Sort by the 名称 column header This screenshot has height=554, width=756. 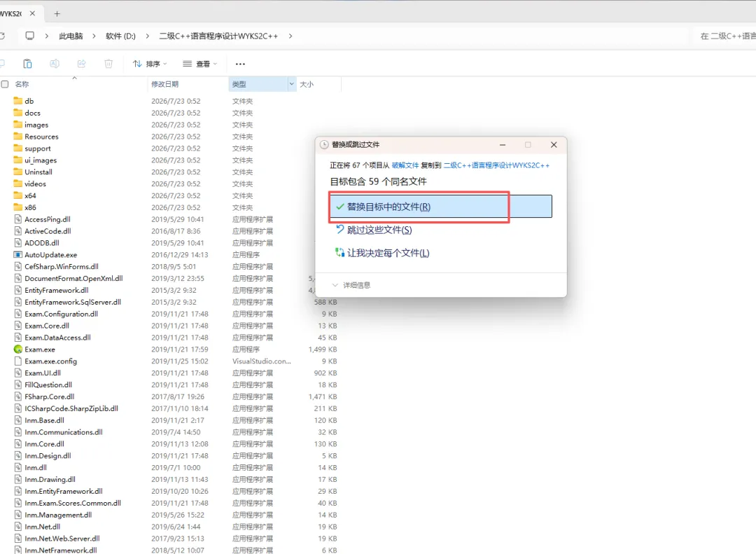[22, 84]
